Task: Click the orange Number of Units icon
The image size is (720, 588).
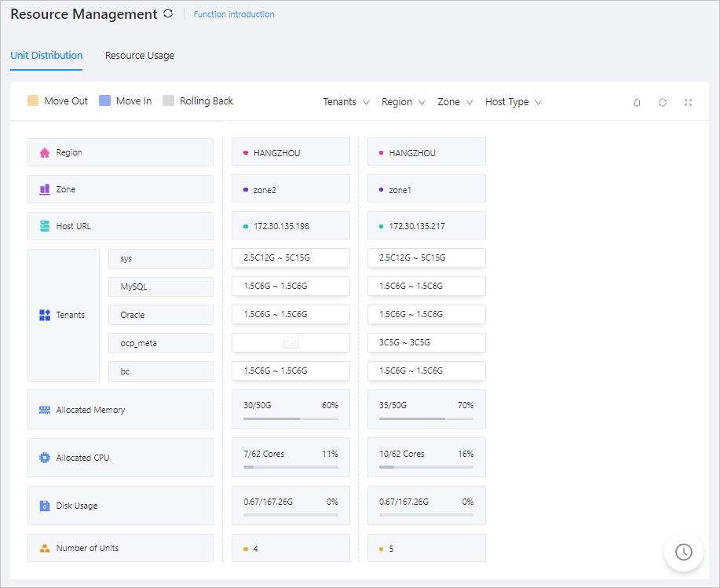Action: pos(45,548)
